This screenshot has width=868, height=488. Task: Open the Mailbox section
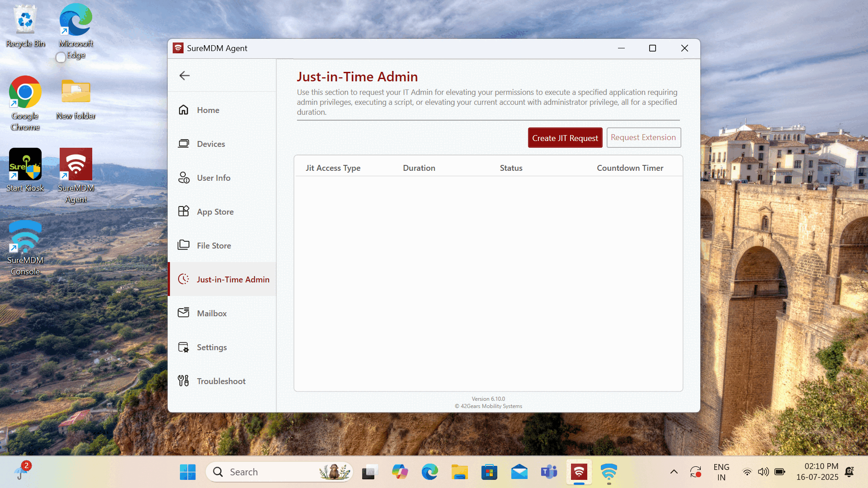click(212, 313)
